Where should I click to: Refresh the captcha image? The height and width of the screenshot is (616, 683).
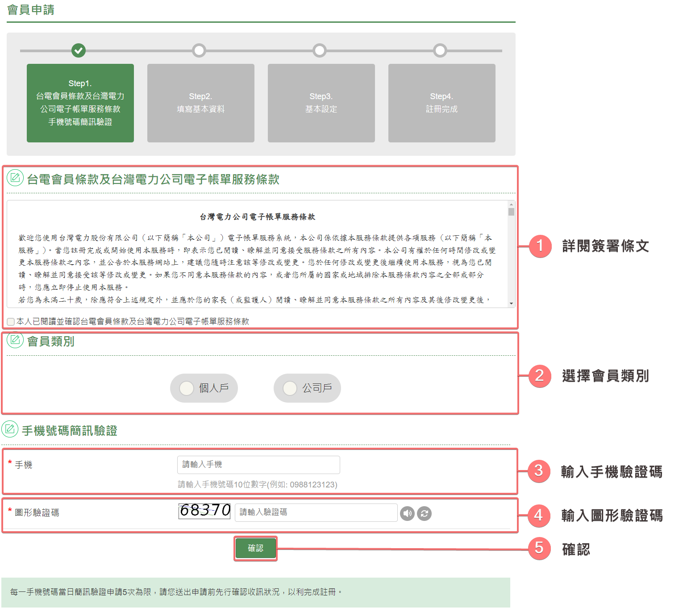(424, 513)
